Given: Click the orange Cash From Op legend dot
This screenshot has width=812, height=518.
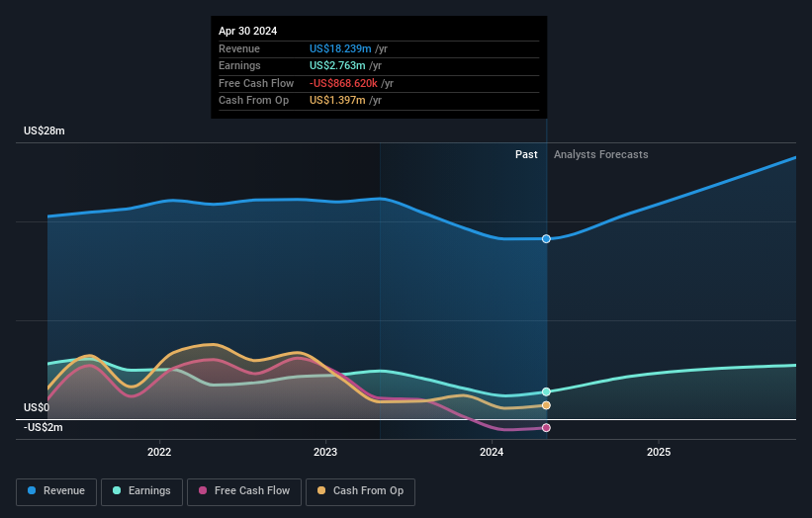Looking at the screenshot, I should point(321,490).
